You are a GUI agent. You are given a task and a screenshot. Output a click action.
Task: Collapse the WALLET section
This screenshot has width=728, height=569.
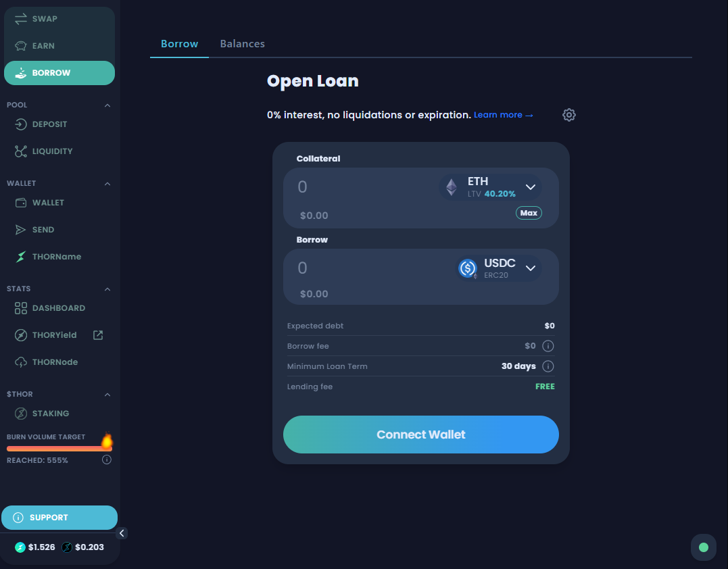107,184
